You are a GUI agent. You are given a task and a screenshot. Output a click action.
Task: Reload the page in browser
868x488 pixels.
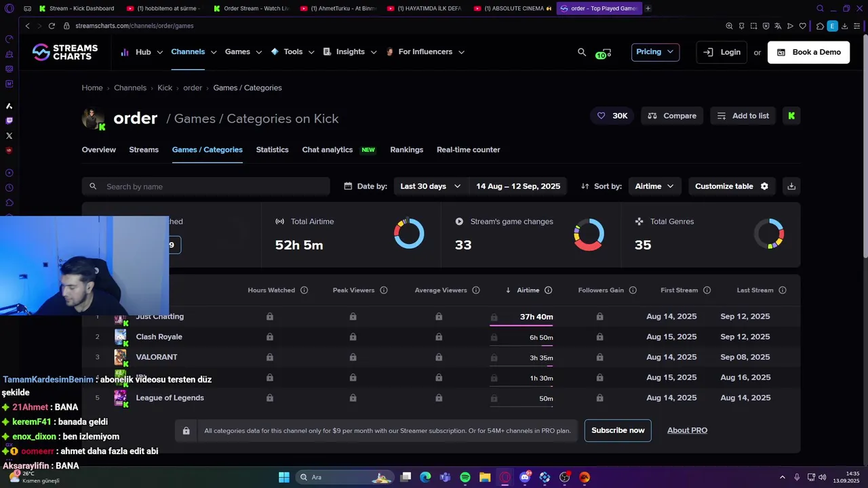pyautogui.click(x=52, y=26)
